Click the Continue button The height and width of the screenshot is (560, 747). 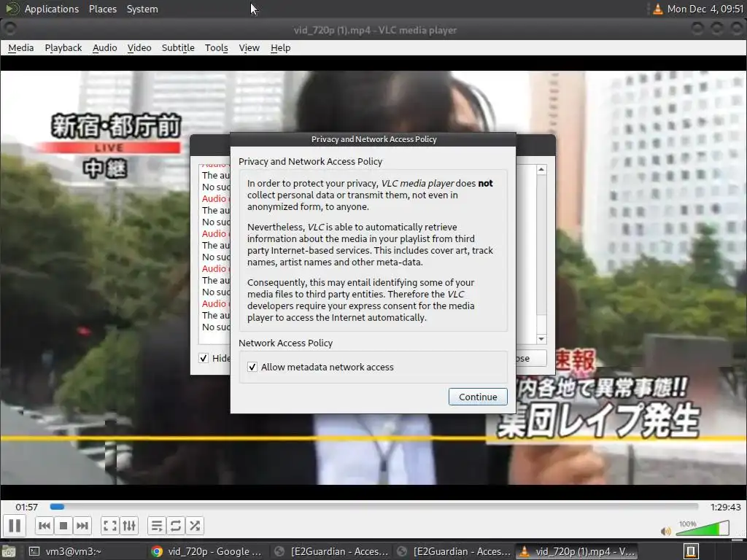pos(478,397)
